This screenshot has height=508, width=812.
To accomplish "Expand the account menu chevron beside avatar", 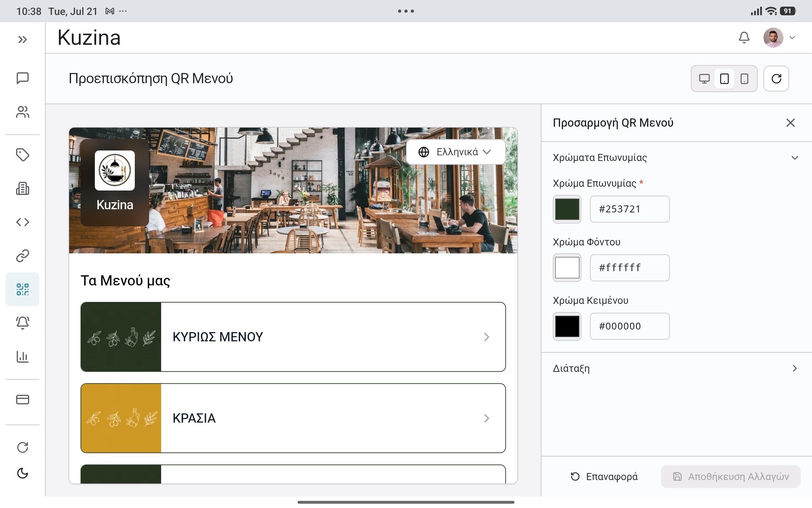I will pos(792,38).
